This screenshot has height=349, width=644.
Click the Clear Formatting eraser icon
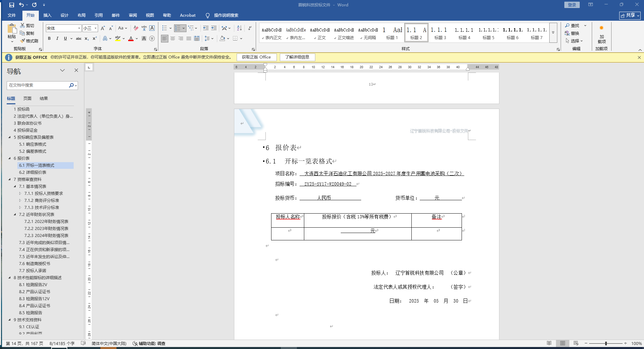pos(136,28)
